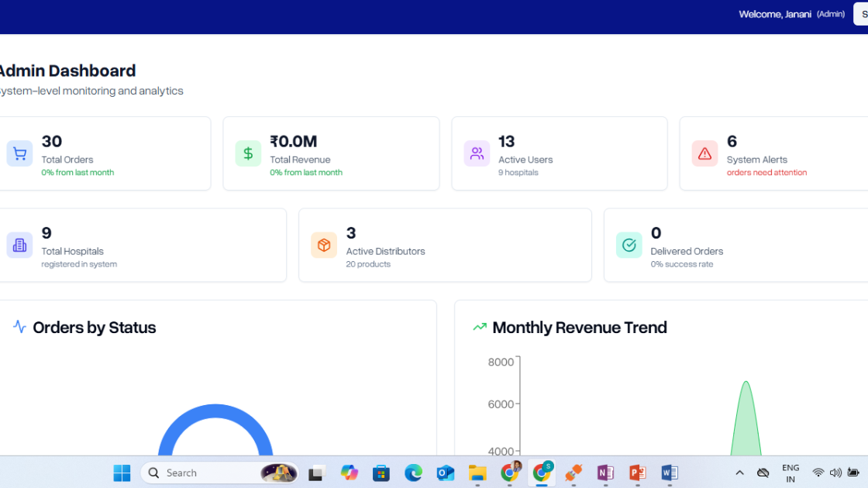Viewport: 868px width, 488px height.
Task: Click the 'Admin Dashboard' heading
Action: tap(67, 70)
